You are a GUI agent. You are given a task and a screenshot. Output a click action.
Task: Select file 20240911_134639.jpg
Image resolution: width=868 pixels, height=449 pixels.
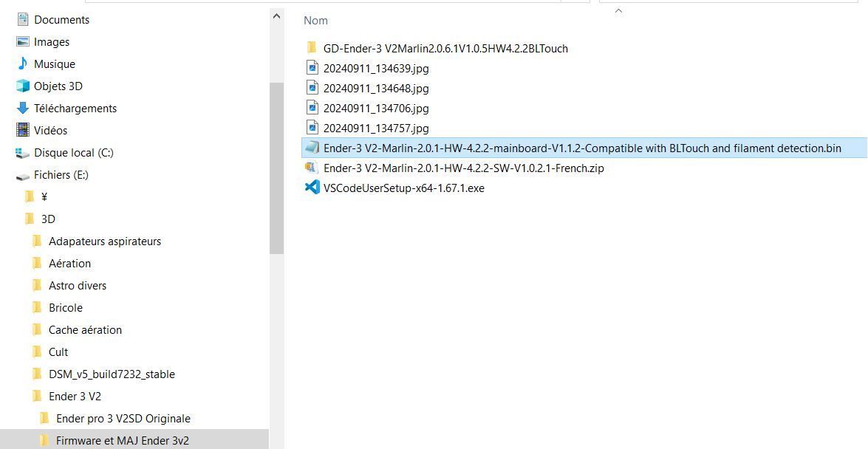[376, 68]
